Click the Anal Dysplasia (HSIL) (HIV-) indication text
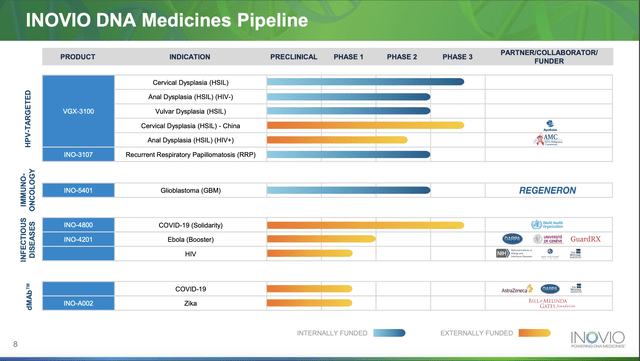 [191, 97]
